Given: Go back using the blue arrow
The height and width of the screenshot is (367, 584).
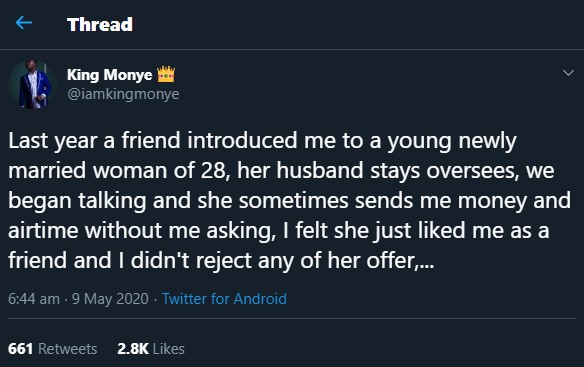Looking at the screenshot, I should click(x=24, y=23).
